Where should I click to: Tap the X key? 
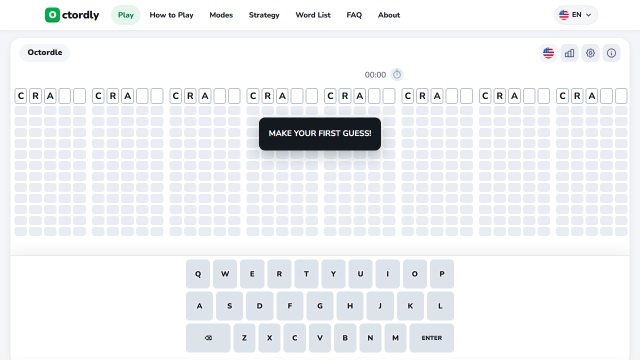(x=269, y=338)
